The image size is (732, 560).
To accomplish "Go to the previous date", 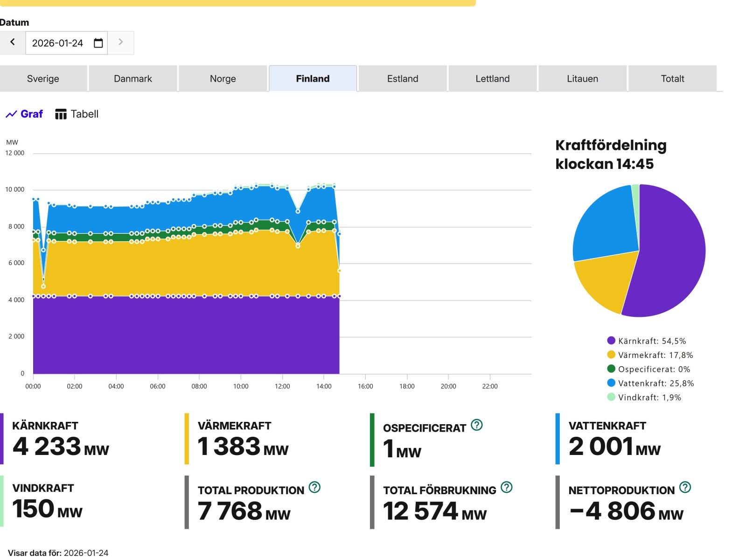I will [x=13, y=42].
